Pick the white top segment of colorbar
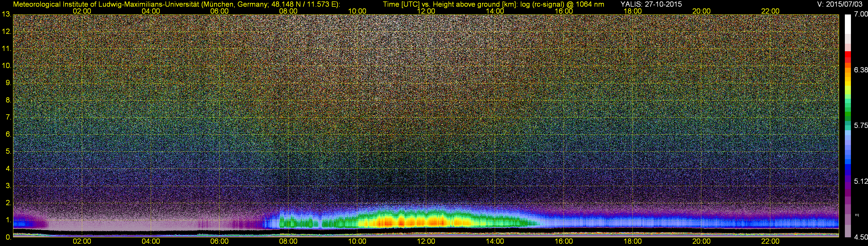The height and width of the screenshot is (246, 868). coord(848,24)
